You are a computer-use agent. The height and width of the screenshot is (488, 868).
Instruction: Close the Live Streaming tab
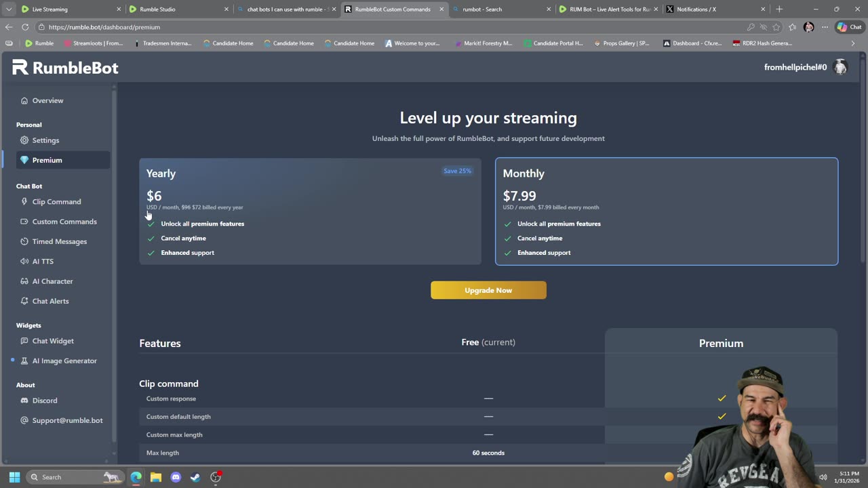coord(119,9)
